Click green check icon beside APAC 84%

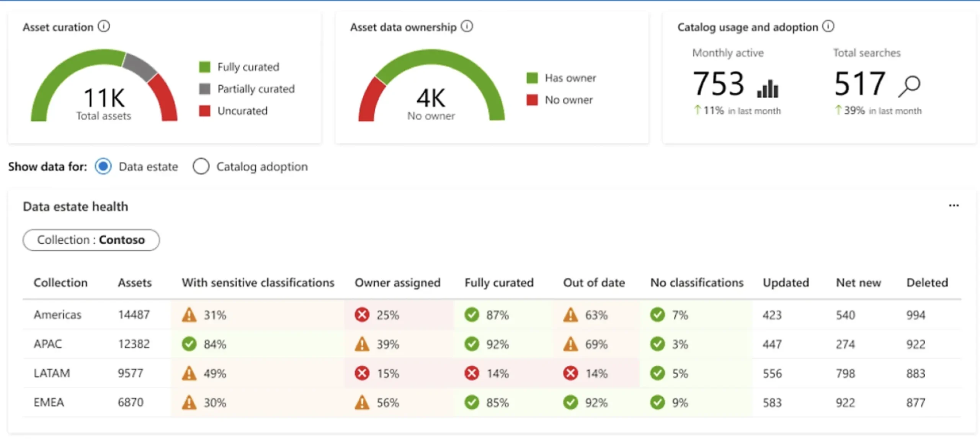coord(189,344)
